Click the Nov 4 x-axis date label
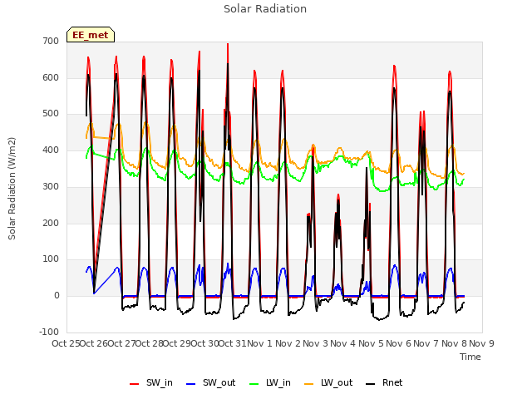 [343, 343]
